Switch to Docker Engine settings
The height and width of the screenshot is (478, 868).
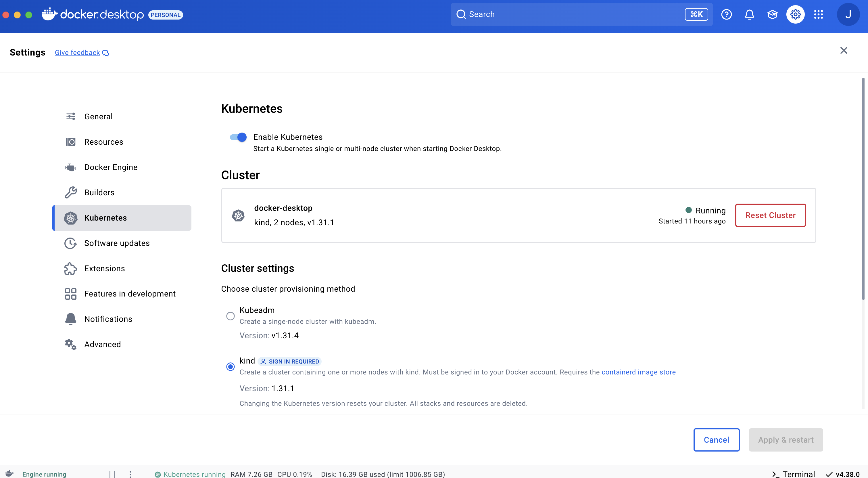click(111, 167)
